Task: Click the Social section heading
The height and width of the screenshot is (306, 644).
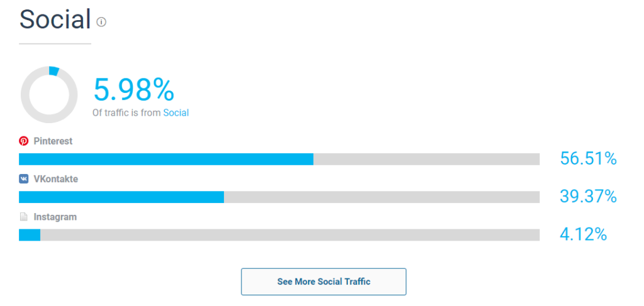Action: pyautogui.click(x=55, y=20)
